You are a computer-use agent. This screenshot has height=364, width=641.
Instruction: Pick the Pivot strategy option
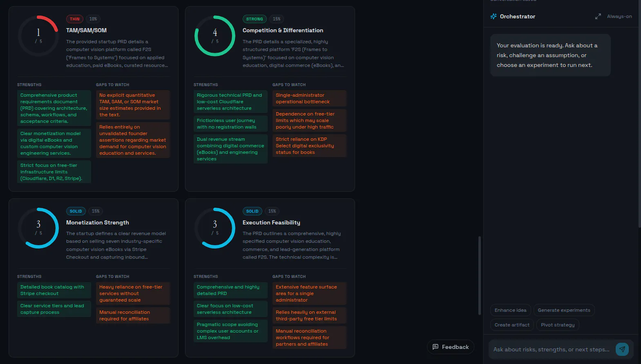click(x=558, y=325)
